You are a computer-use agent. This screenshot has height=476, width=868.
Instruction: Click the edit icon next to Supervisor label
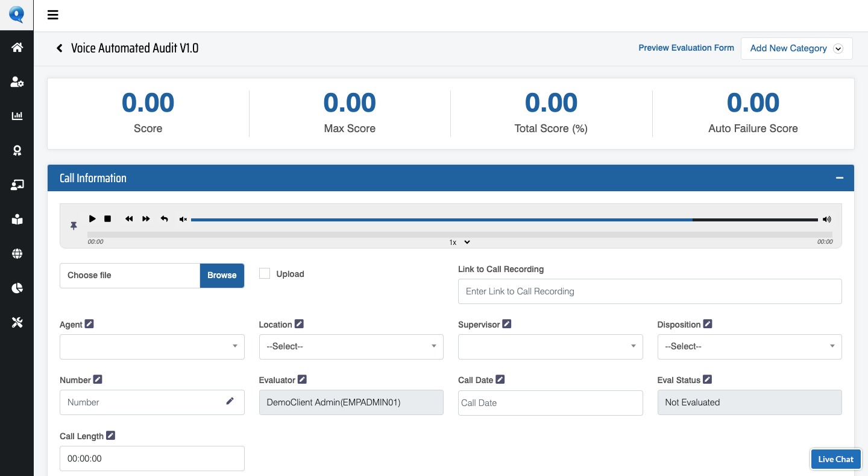point(507,324)
